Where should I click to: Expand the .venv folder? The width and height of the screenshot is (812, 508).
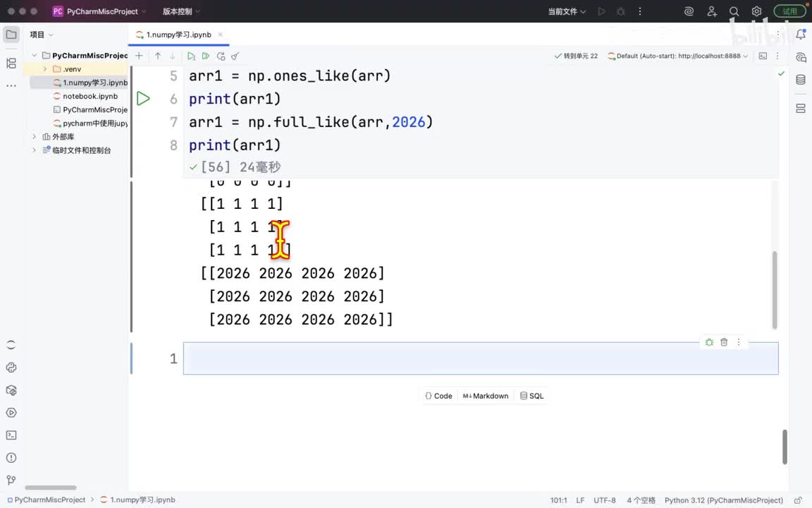[x=44, y=69]
